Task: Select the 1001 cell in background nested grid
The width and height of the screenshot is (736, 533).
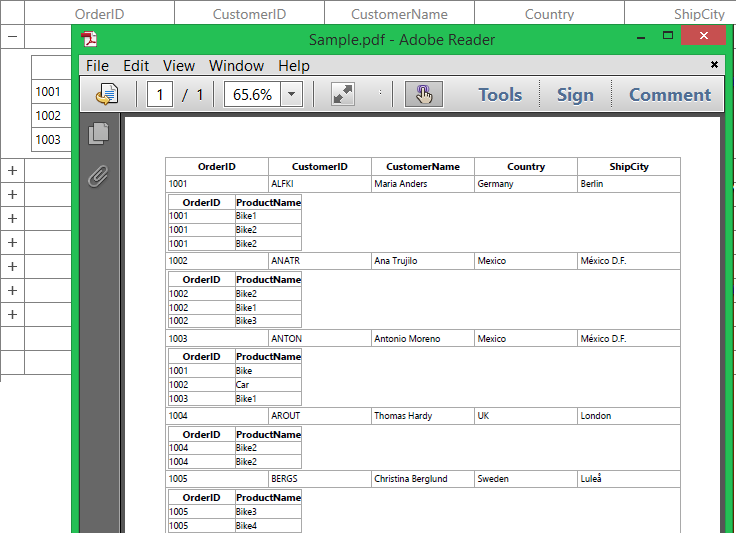Action: [x=51, y=91]
